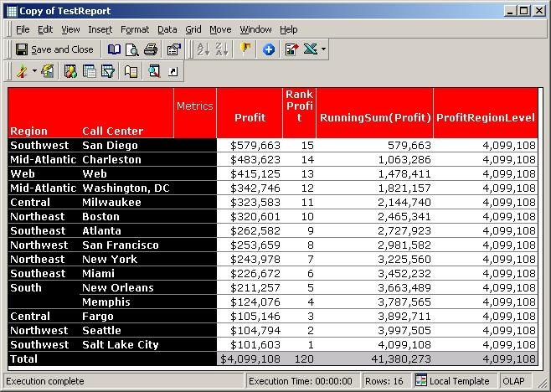551x392 pixels.
Task: Select the San Diego row cell
Action: 110,145
